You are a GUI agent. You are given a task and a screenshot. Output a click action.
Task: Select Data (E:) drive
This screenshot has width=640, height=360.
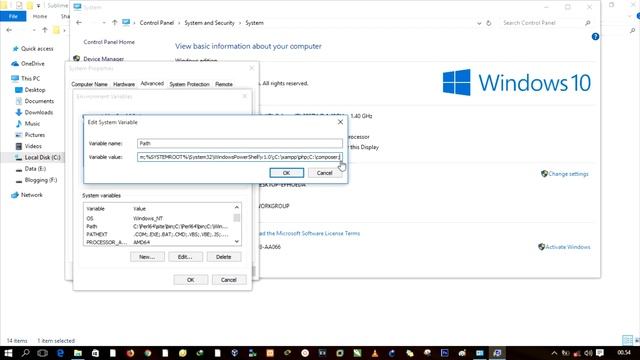pyautogui.click(x=35, y=169)
